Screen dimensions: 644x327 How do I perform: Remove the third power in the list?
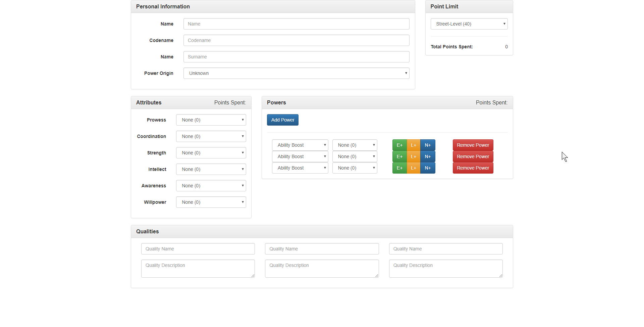tap(473, 168)
